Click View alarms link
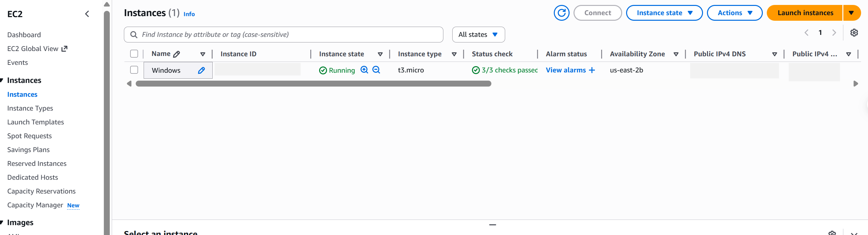 tap(565, 70)
